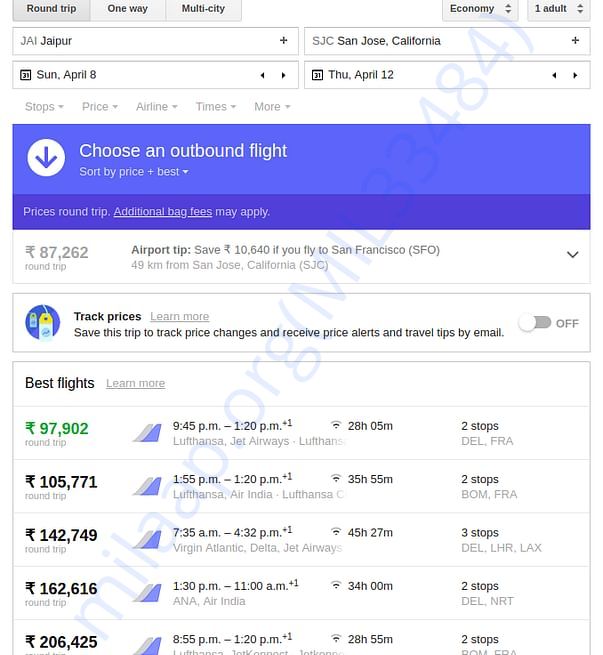Click 2 stops DEL, NRT details

(487, 594)
